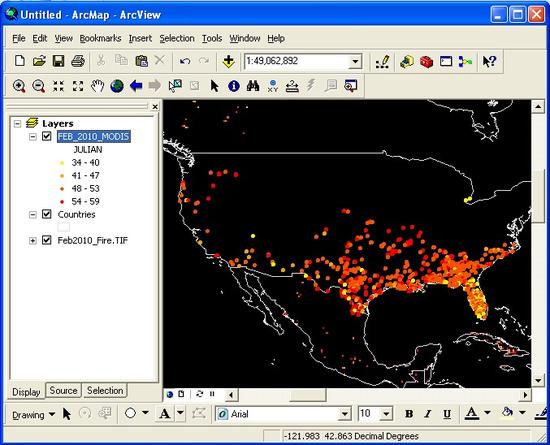Image resolution: width=550 pixels, height=445 pixels.
Task: Open the red ArcToolbox icon
Action: coord(426,62)
